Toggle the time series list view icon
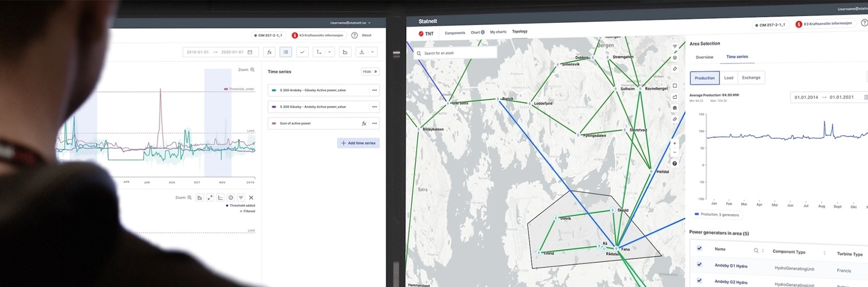This screenshot has width=868, height=287. point(285,52)
